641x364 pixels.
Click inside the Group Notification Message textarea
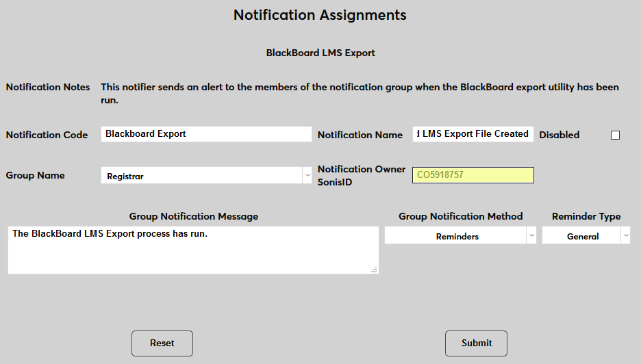(x=193, y=250)
